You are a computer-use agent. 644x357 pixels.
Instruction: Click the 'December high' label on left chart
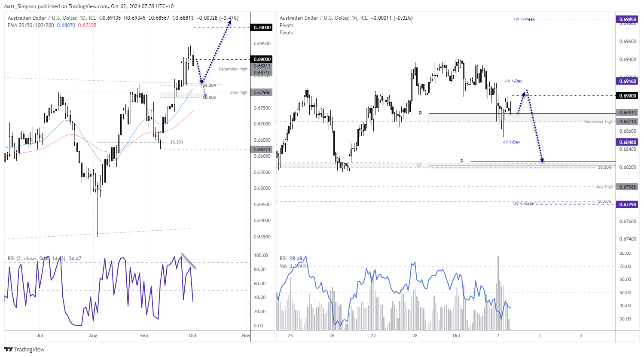click(233, 69)
